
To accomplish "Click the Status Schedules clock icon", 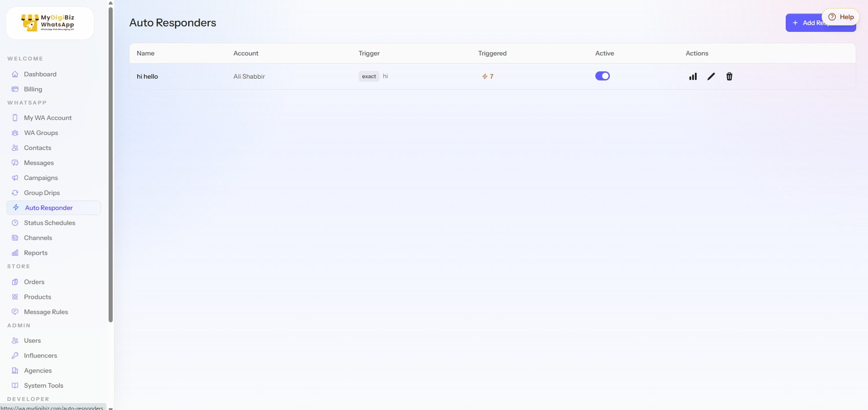I will [x=15, y=223].
